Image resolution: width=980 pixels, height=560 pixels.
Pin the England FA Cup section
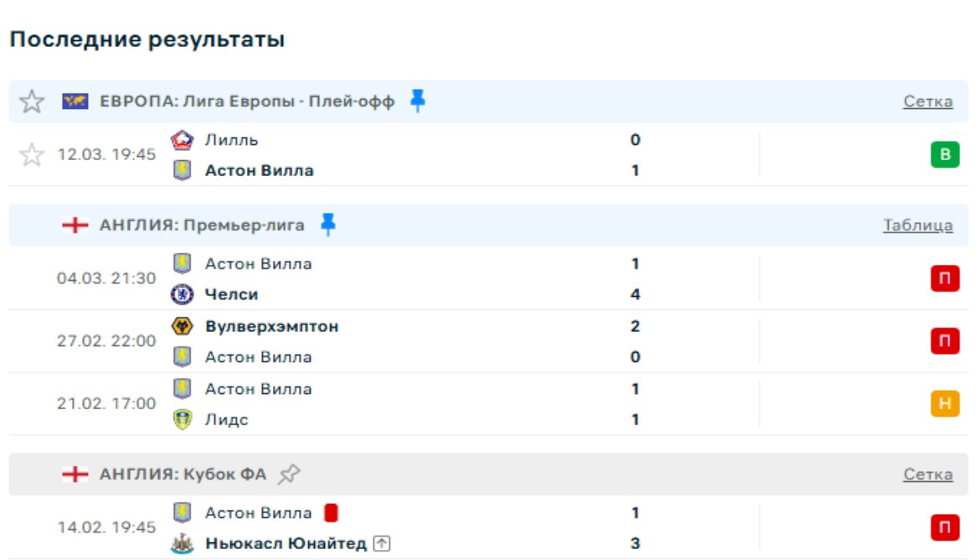tap(289, 474)
